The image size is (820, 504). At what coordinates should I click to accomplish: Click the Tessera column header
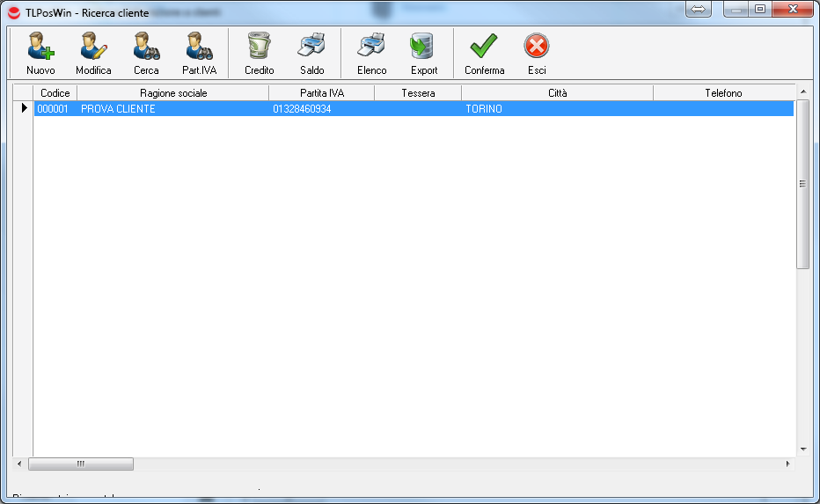pos(418,93)
